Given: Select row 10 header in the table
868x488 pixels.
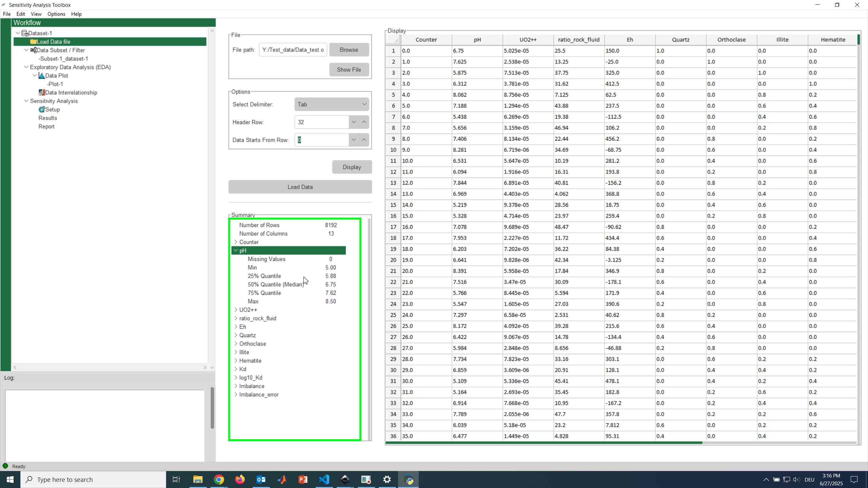Looking at the screenshot, I should [393, 150].
